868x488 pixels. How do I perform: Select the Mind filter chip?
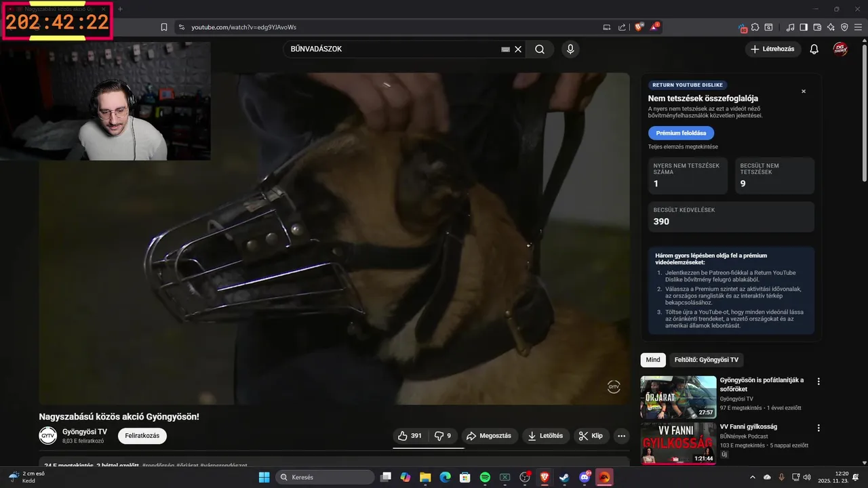pos(652,360)
